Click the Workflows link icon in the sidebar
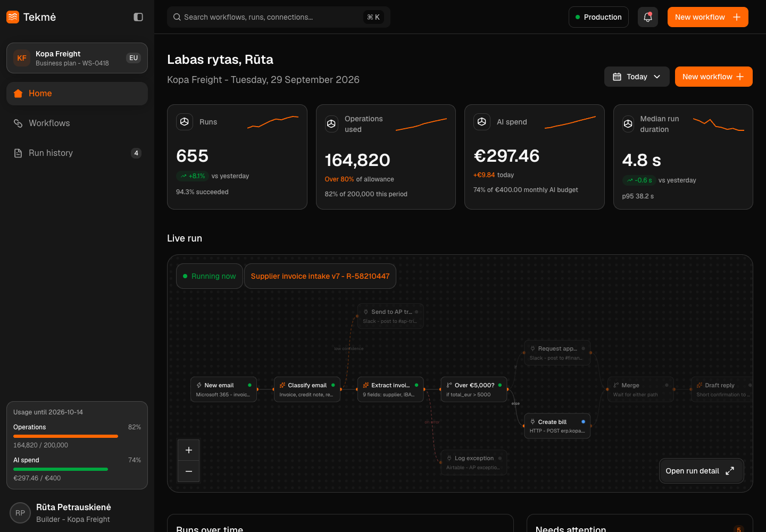This screenshot has width=766, height=532. click(x=18, y=123)
